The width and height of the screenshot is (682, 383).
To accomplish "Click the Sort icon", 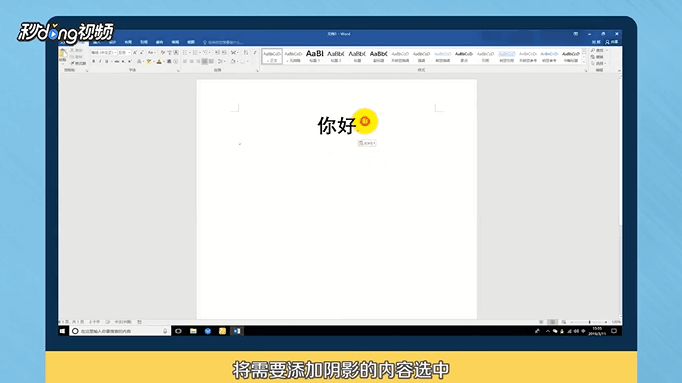I will coord(246,52).
